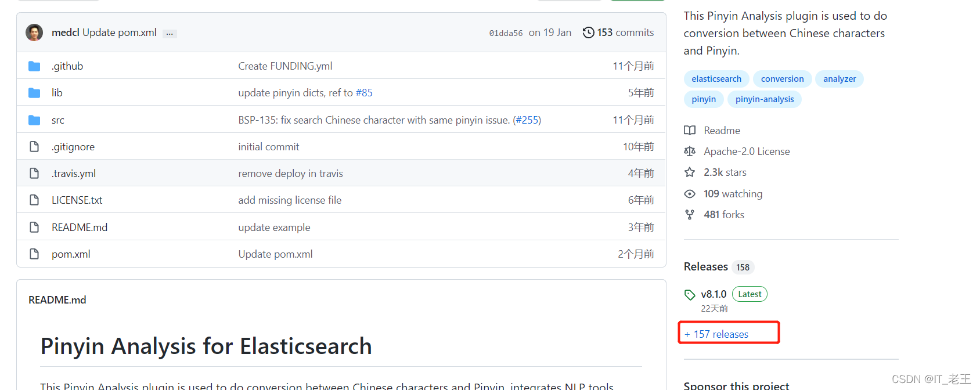Open the Update pom.xml commit in pom.xml row
Viewport: 980px width, 390px height.
[275, 254]
